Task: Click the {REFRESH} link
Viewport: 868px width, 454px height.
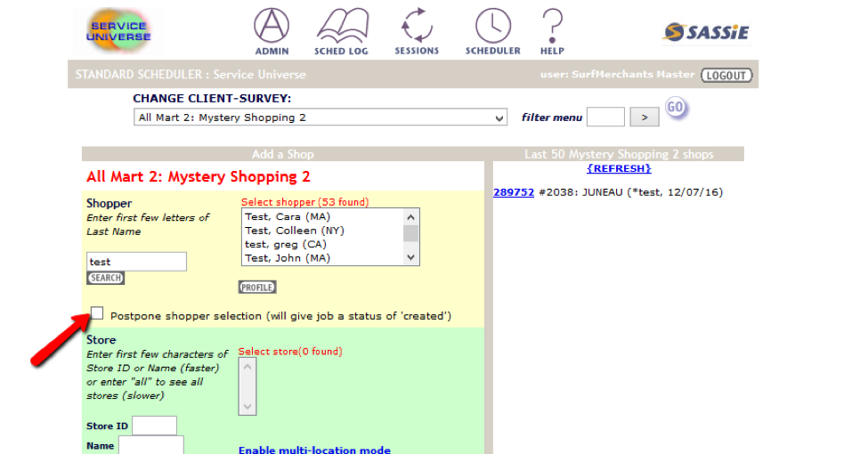Action: pos(619,168)
